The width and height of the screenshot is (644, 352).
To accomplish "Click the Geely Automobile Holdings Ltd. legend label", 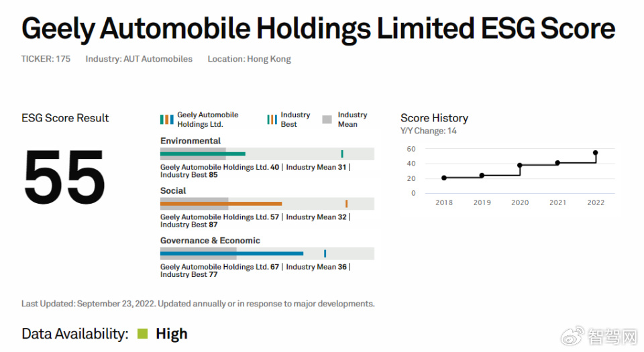I will pos(208,119).
